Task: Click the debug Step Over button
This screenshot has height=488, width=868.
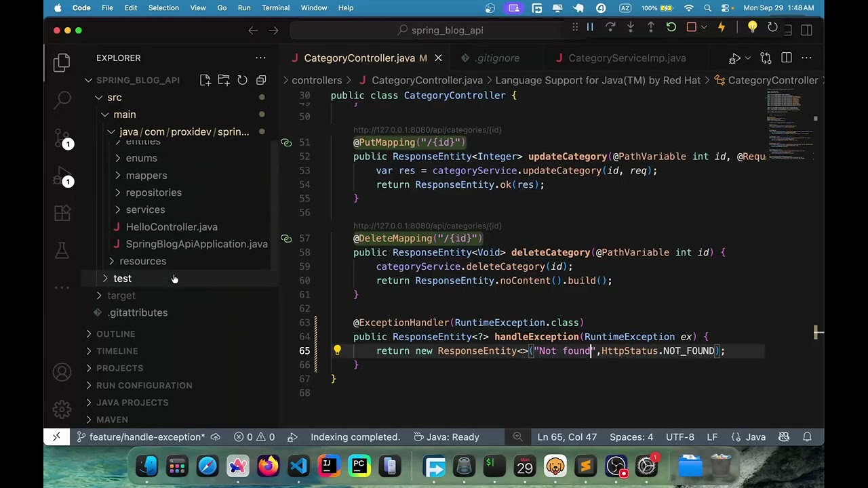Action: pos(610,27)
